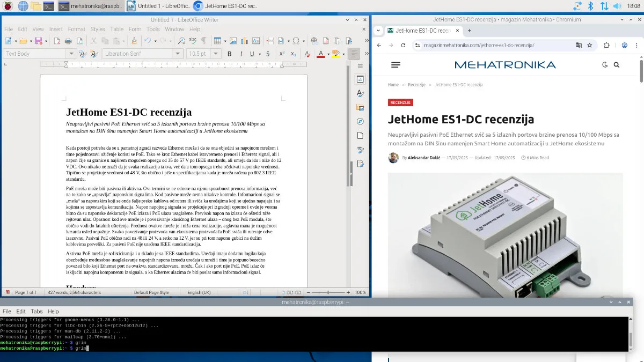
Task: Open Navigator compass icon in Writer sidebar
Action: click(x=361, y=121)
